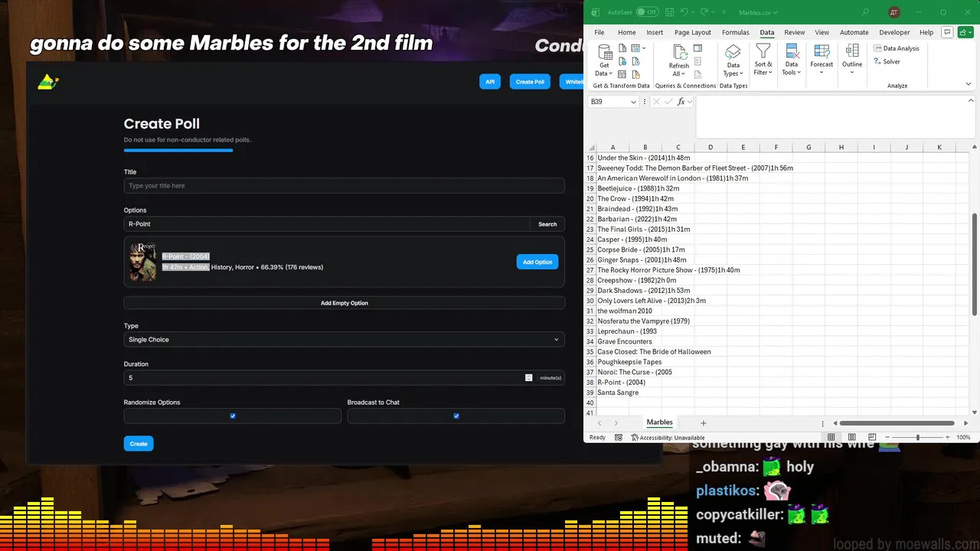Click Search button next to R-Point
This screenshot has height=551, width=980.
(547, 224)
